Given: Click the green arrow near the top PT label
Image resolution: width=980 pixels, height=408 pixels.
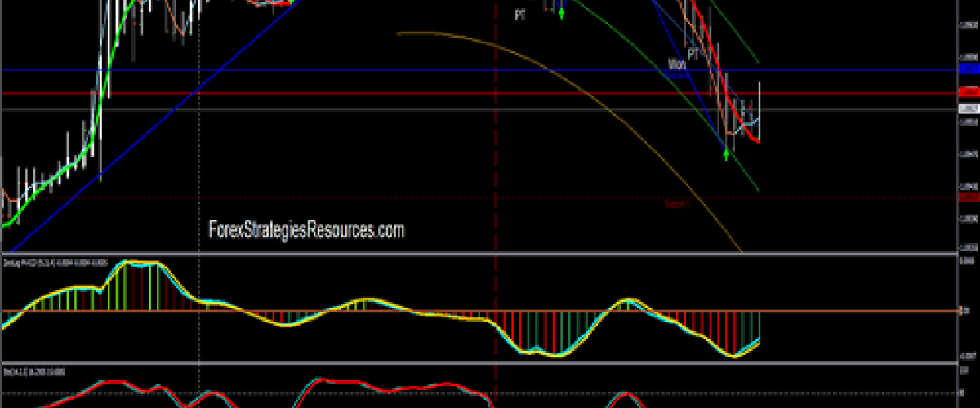Looking at the screenshot, I should pyautogui.click(x=562, y=14).
